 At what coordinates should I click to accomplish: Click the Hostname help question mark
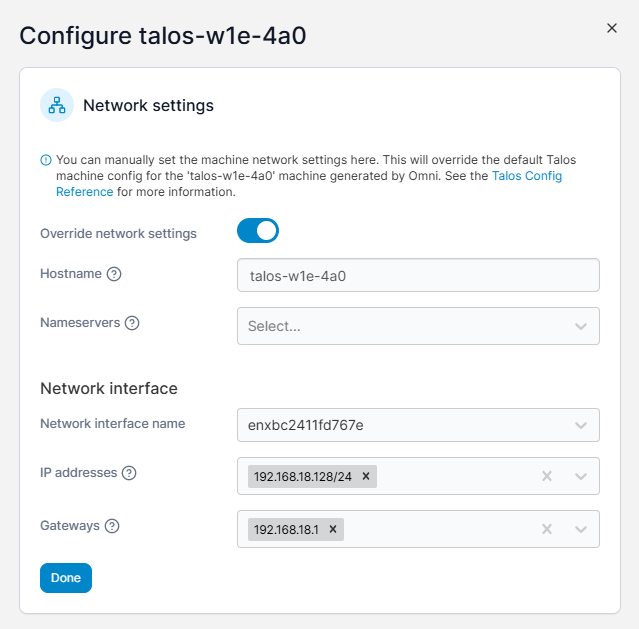[x=114, y=274]
